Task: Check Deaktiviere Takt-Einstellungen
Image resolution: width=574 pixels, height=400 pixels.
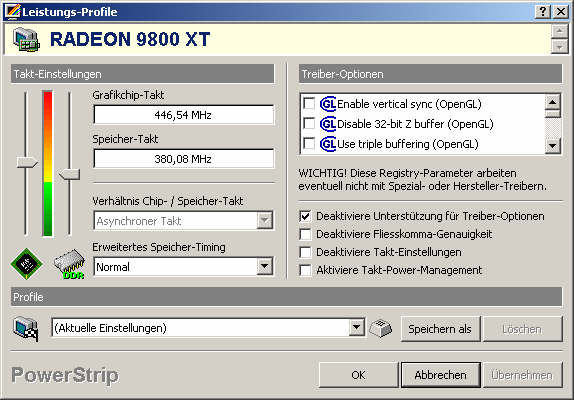Action: (305, 252)
